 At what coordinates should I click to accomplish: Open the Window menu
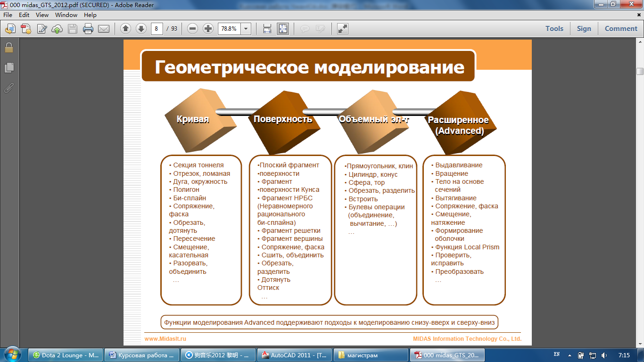pos(66,15)
